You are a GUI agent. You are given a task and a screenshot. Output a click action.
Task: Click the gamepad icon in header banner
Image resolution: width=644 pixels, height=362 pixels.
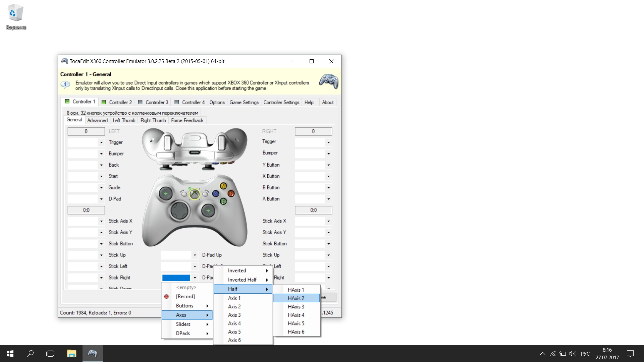[x=328, y=81]
